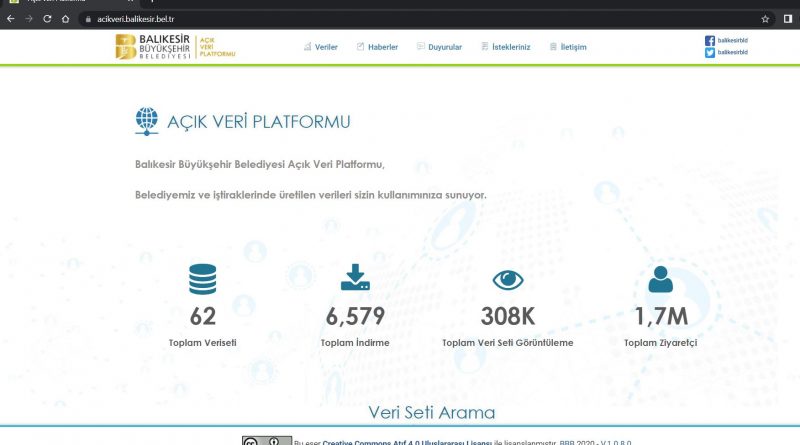Viewport: 800px width, 445px height.
Task: Click the Balıkesir Büyükşehir Belediyesi logo
Action: point(176,47)
